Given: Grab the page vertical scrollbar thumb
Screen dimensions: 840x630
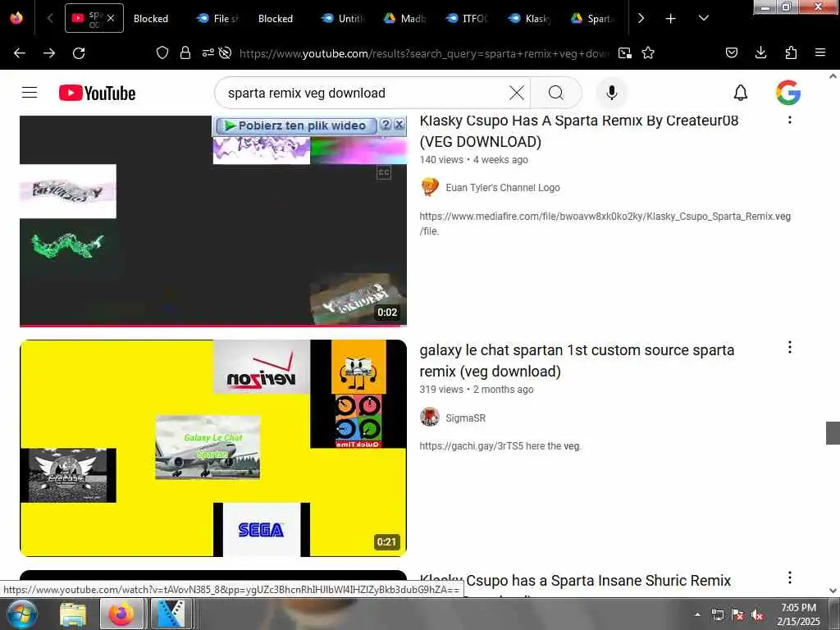Looking at the screenshot, I should (x=833, y=433).
